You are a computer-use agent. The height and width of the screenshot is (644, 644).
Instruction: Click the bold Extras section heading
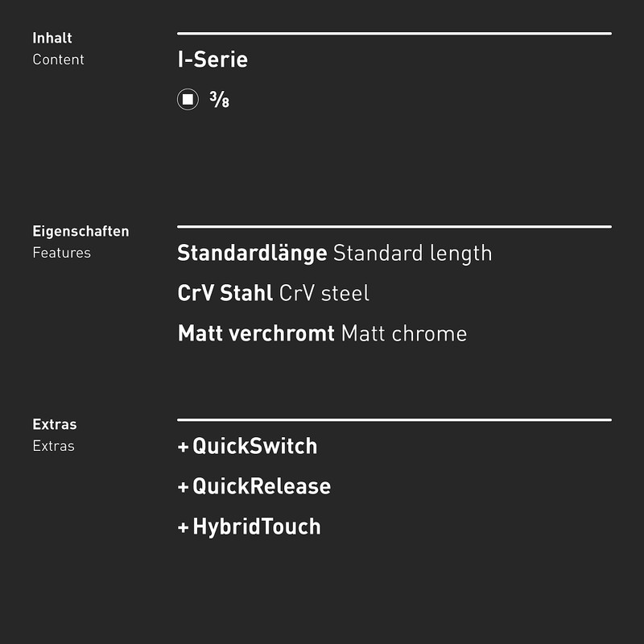click(x=55, y=424)
